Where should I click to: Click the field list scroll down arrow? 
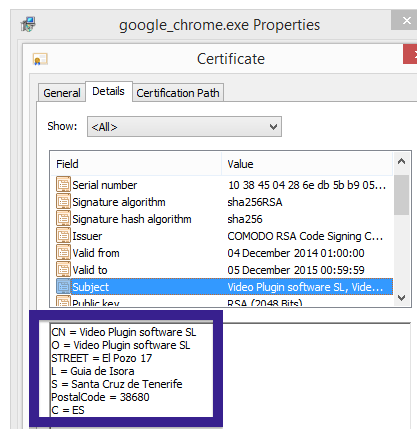click(402, 297)
